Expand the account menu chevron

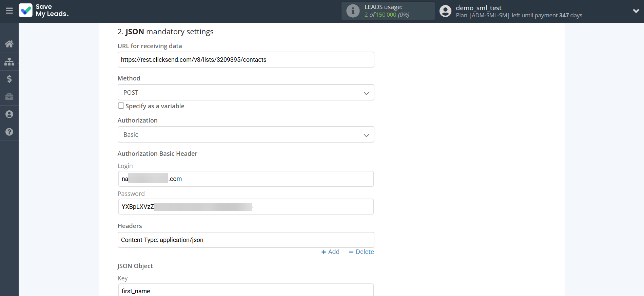636,11
